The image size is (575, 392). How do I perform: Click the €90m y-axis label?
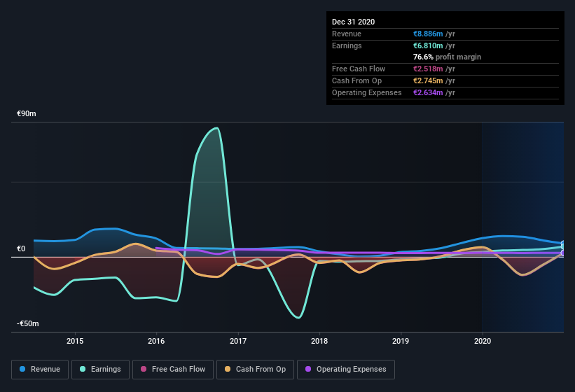pos(27,113)
